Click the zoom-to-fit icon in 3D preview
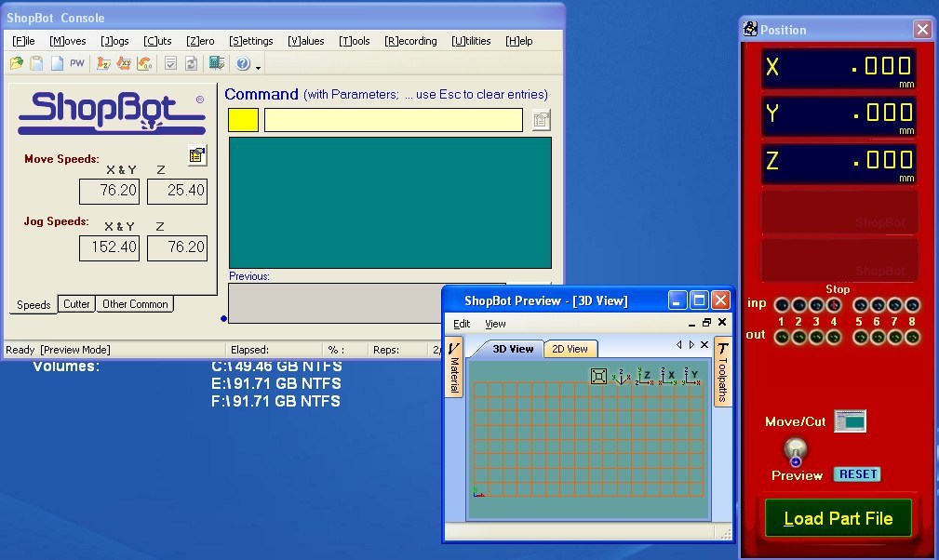Viewport: 939px width, 560px height. pyautogui.click(x=598, y=376)
